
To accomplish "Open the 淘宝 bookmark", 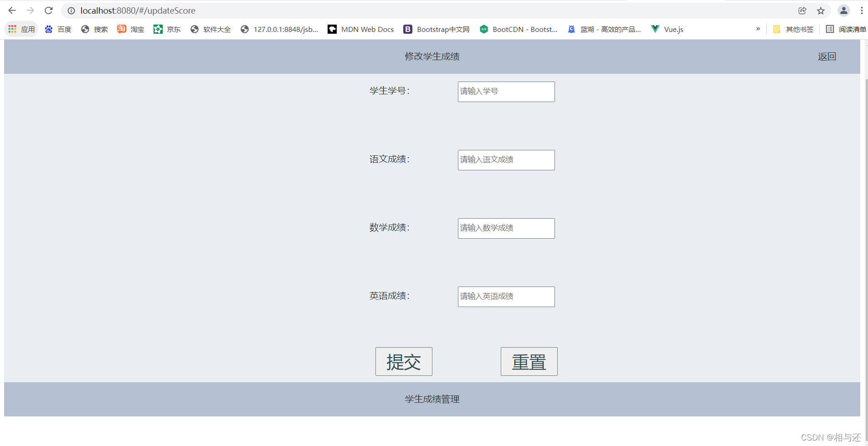I will click(131, 29).
